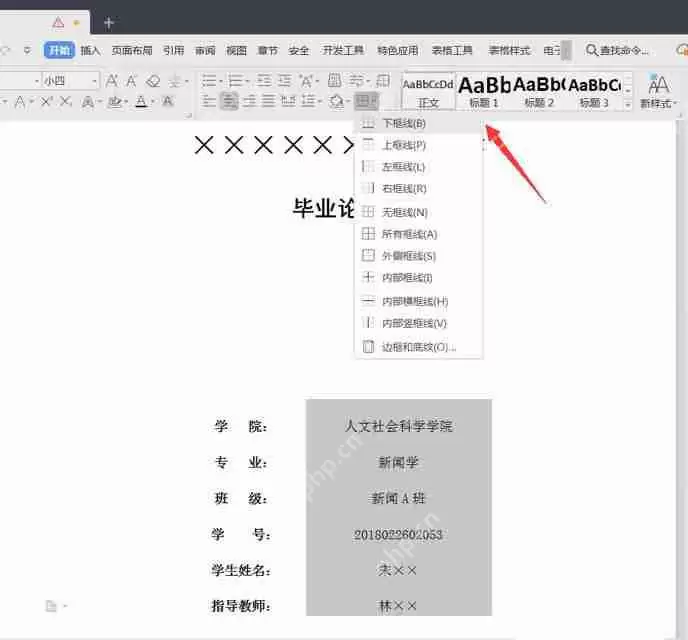Choose 下框线(B) bottom border
The height and width of the screenshot is (640, 688).
(419, 123)
